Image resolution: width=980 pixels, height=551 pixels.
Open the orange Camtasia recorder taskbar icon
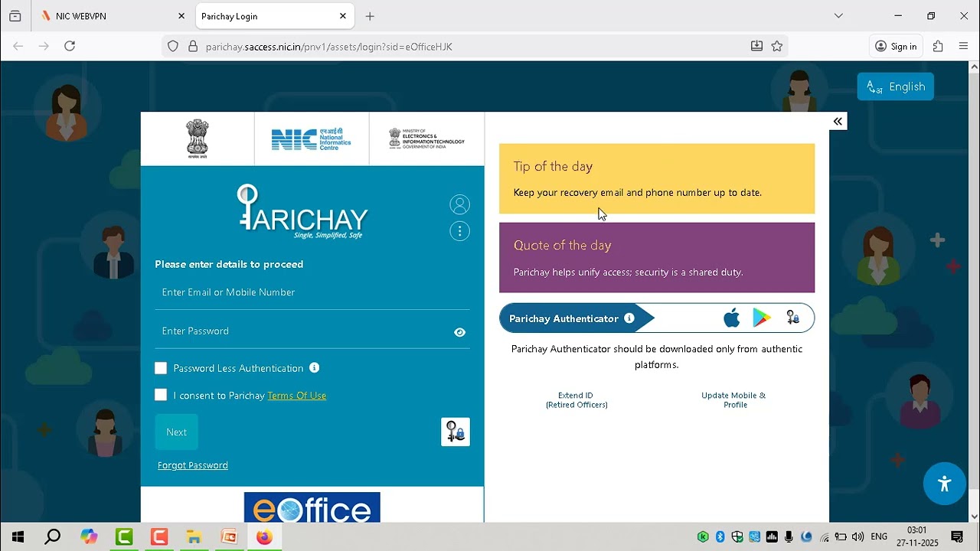[159, 537]
